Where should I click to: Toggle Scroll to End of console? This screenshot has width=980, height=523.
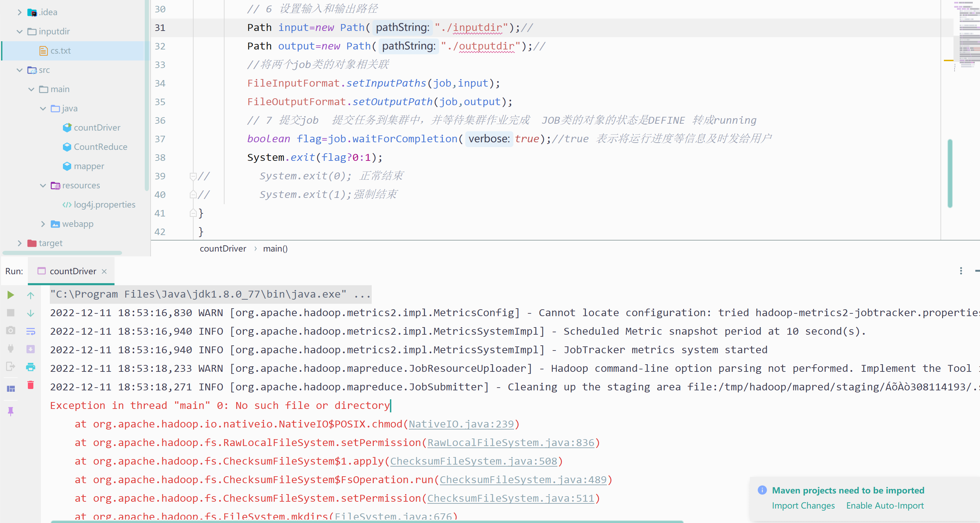31,349
